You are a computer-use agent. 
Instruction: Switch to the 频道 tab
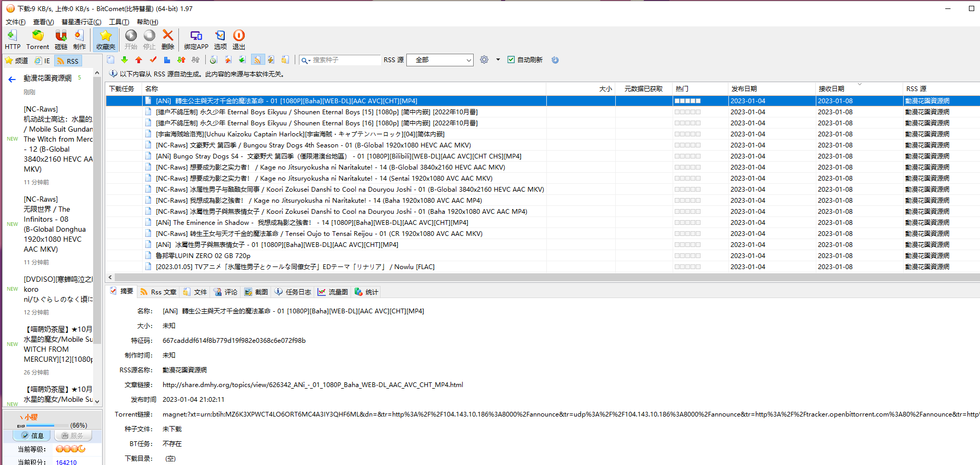(x=16, y=61)
